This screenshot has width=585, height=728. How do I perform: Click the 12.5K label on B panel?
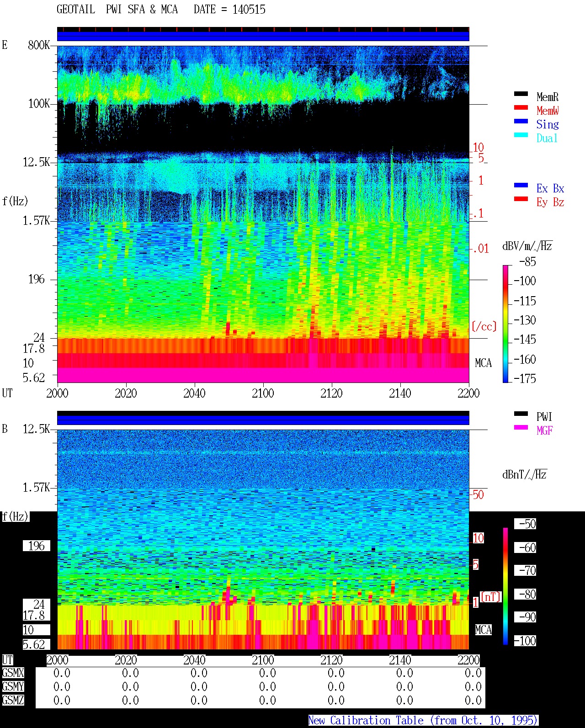pyautogui.click(x=37, y=429)
